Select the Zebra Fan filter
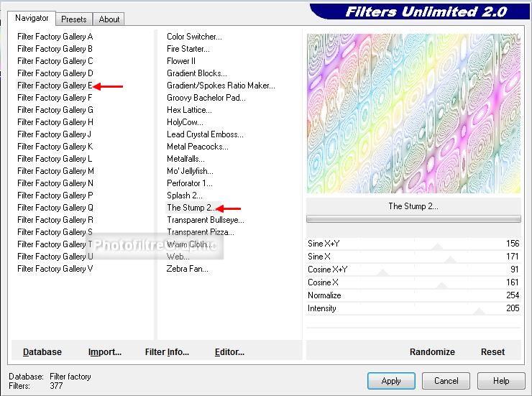Screen dimensions: 532x396 [x=188, y=269]
